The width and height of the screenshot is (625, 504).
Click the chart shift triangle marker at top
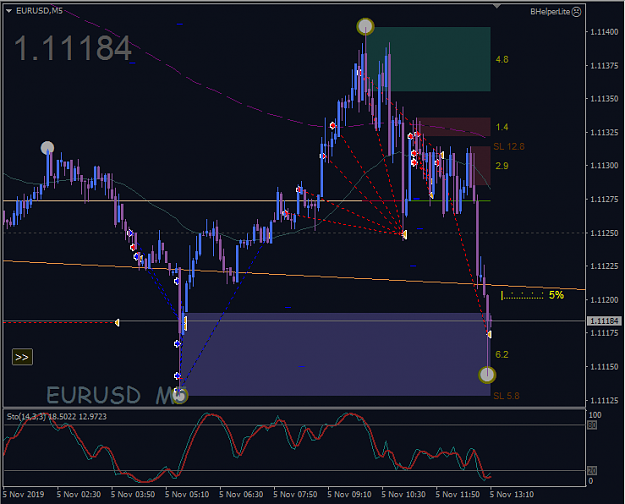tap(496, 6)
